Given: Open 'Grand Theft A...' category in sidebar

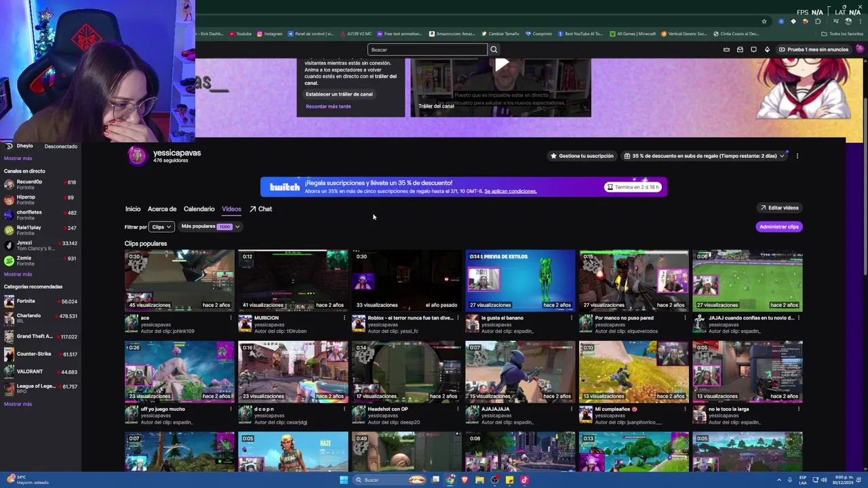Looking at the screenshot, I should coord(41,336).
